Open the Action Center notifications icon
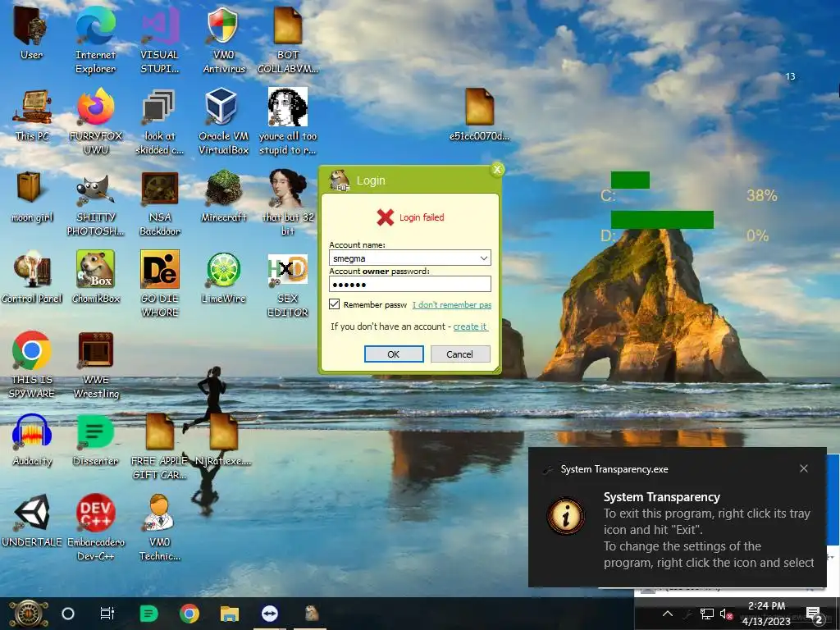The width and height of the screenshot is (840, 630). pos(814,614)
